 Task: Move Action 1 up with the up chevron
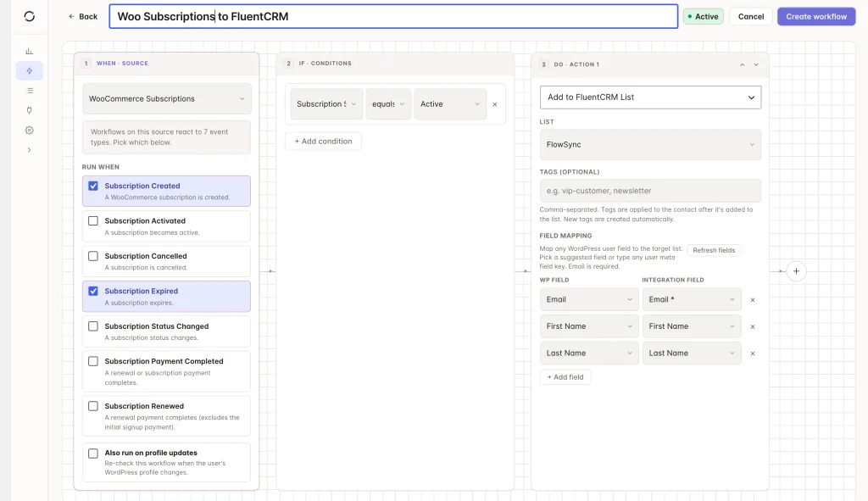[x=742, y=64]
